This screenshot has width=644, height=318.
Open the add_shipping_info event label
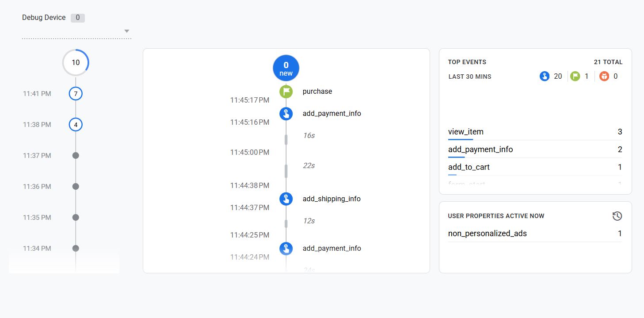[x=332, y=199]
